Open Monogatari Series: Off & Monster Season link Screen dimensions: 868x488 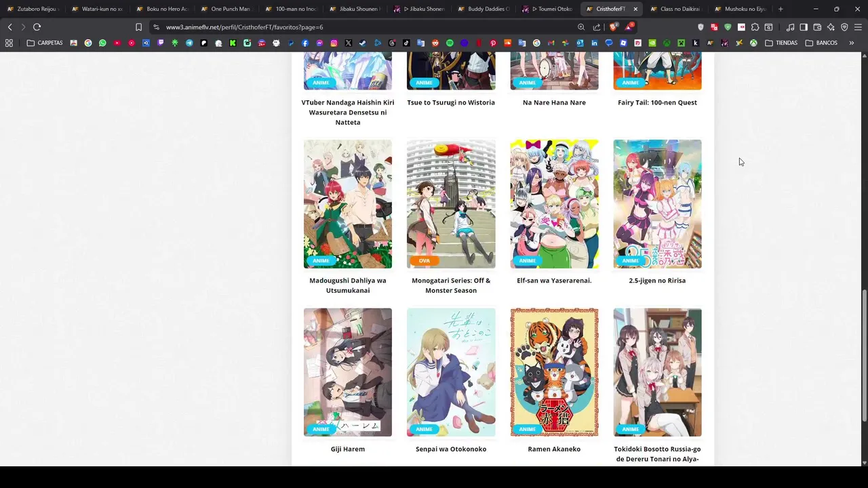(x=451, y=285)
